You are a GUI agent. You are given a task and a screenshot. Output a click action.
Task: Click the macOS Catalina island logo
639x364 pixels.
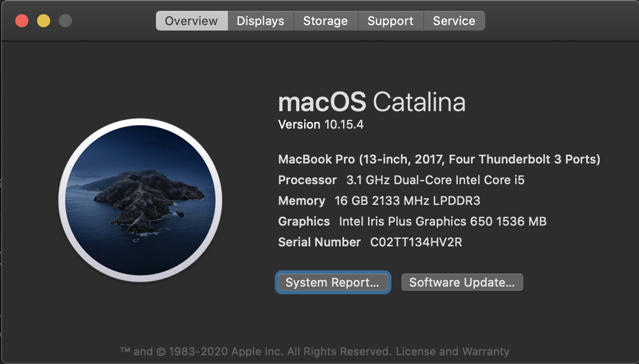pyautogui.click(x=140, y=200)
